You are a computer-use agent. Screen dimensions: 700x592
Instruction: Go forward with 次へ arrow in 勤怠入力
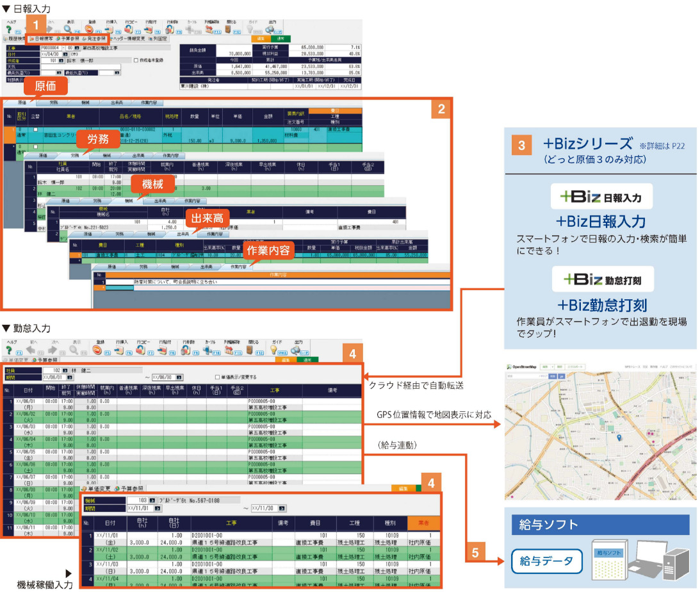click(x=53, y=350)
